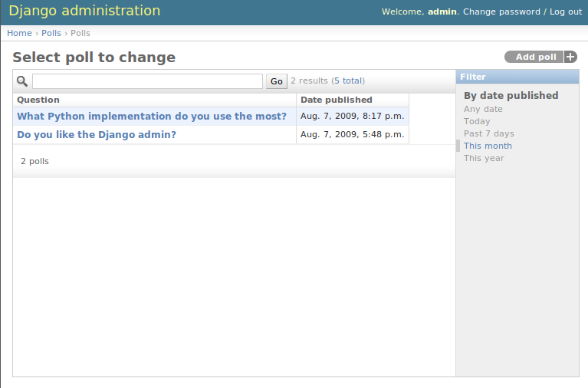Open the Change password link
The height and width of the screenshot is (388, 588).
pyautogui.click(x=501, y=12)
